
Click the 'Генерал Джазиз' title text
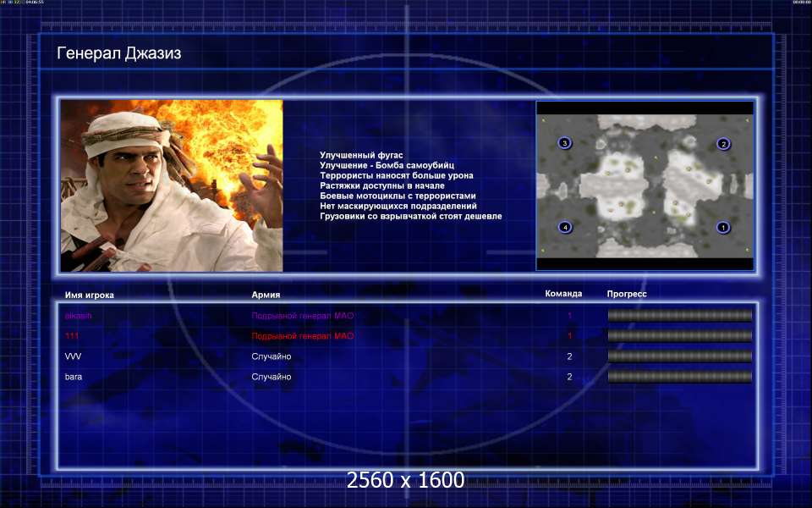(x=118, y=53)
